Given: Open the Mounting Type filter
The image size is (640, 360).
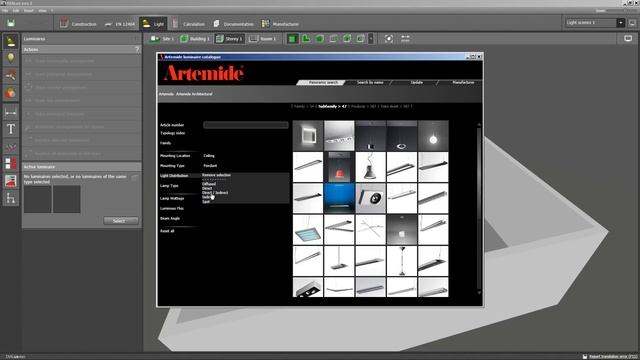Looking at the screenshot, I should coord(172,166).
